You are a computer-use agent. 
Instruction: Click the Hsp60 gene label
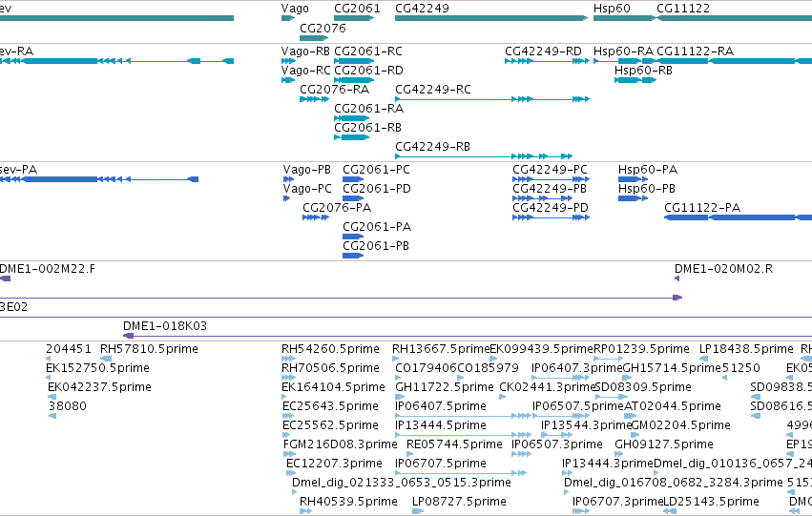click(612, 9)
